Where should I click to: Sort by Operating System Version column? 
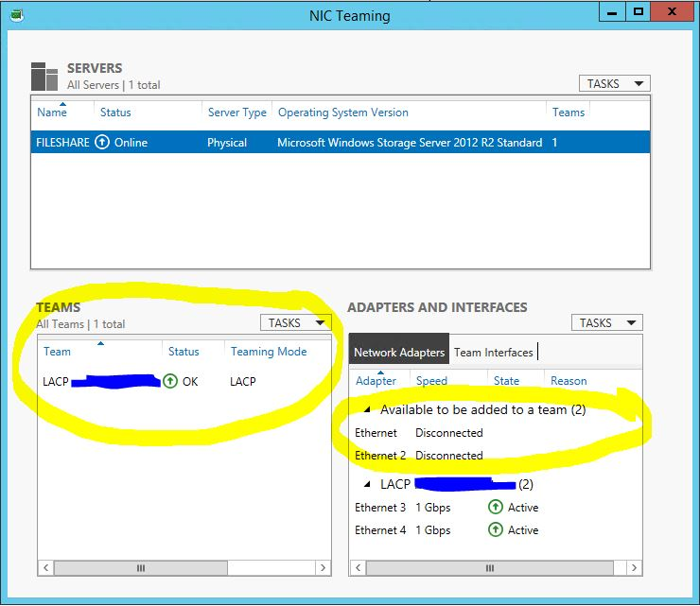click(x=342, y=112)
